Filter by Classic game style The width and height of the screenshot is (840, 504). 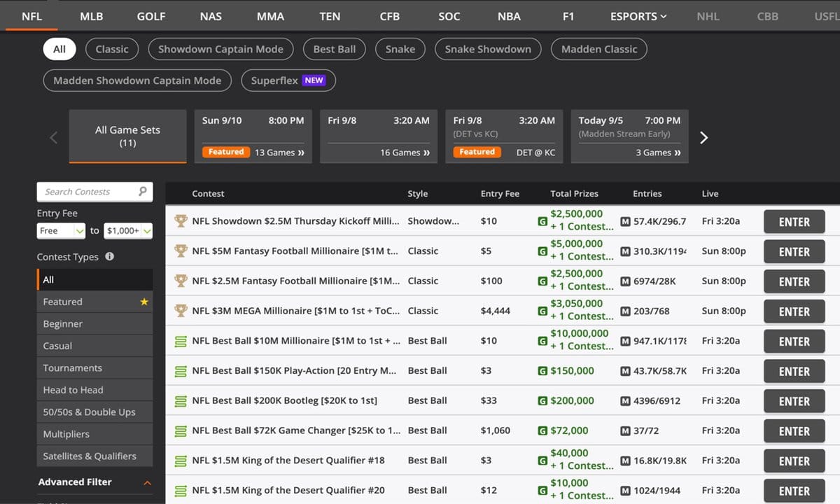pos(112,49)
